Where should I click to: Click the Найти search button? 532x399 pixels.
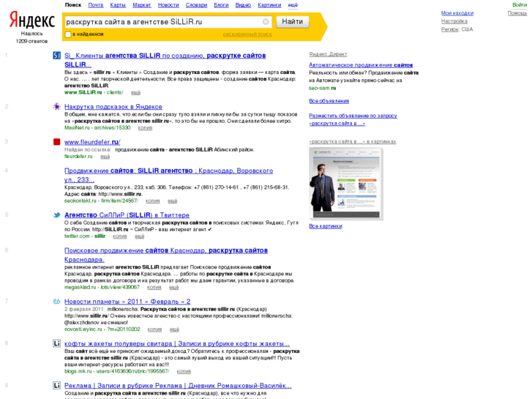[x=293, y=22]
